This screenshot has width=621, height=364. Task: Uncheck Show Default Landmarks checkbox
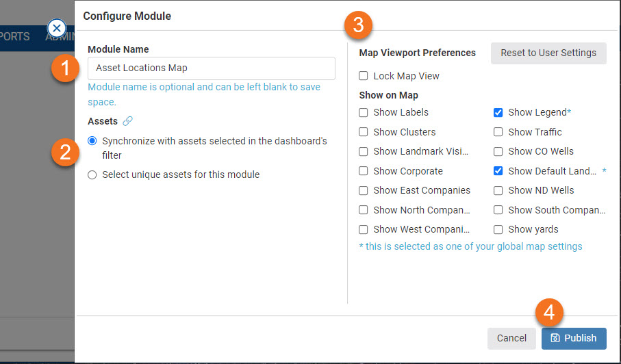click(498, 171)
